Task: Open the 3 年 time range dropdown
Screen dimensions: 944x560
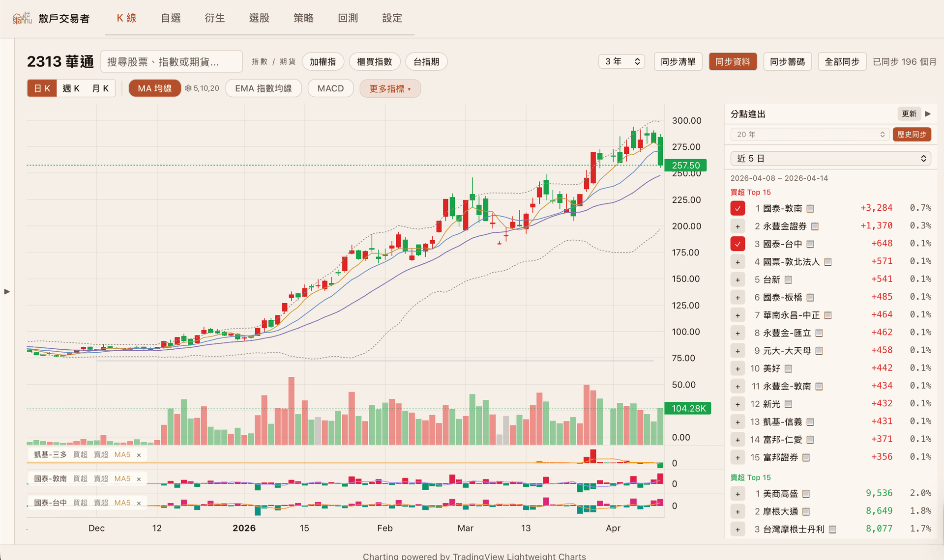Action: click(x=621, y=61)
